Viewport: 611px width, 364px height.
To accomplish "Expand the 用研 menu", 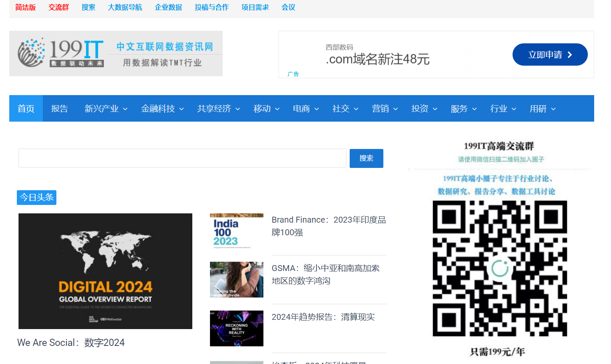I will pos(542,109).
